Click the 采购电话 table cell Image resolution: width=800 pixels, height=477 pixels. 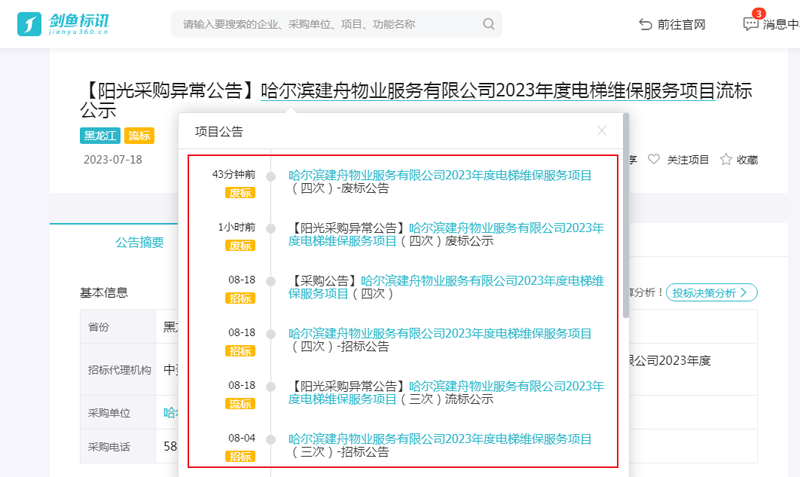point(118,447)
